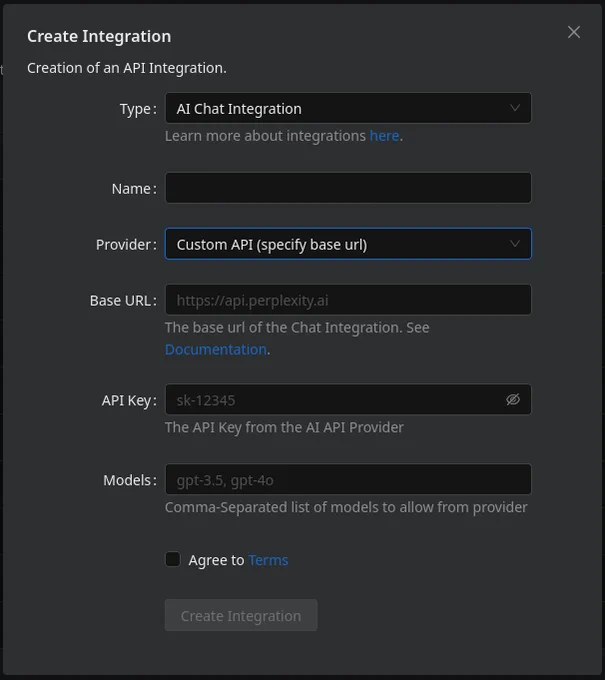This screenshot has width=605, height=680.
Task: Check the Agree to Terms checkbox
Action: (173, 559)
